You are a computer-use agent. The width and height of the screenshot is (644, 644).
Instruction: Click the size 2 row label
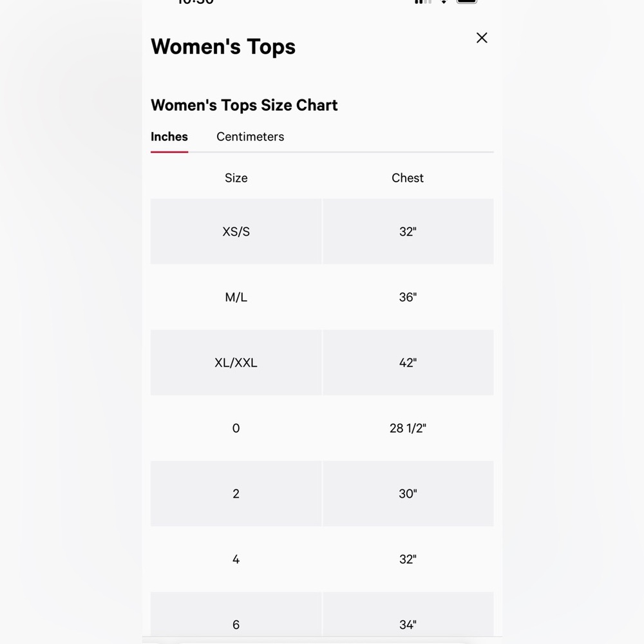pos(236,494)
